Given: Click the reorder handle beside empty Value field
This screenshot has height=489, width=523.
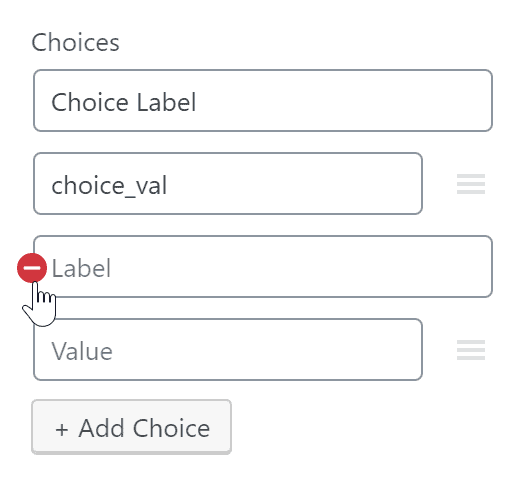Looking at the screenshot, I should (471, 350).
